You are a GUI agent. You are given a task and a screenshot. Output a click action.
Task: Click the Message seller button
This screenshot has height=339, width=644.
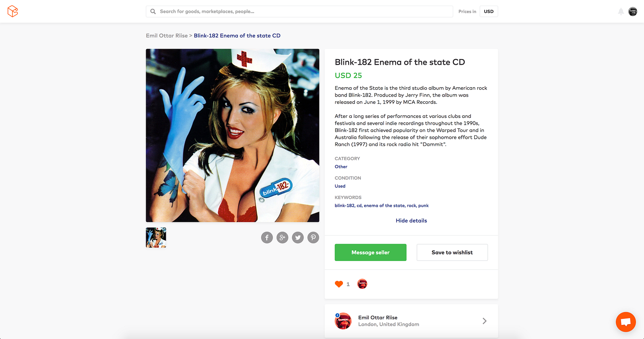tap(371, 253)
